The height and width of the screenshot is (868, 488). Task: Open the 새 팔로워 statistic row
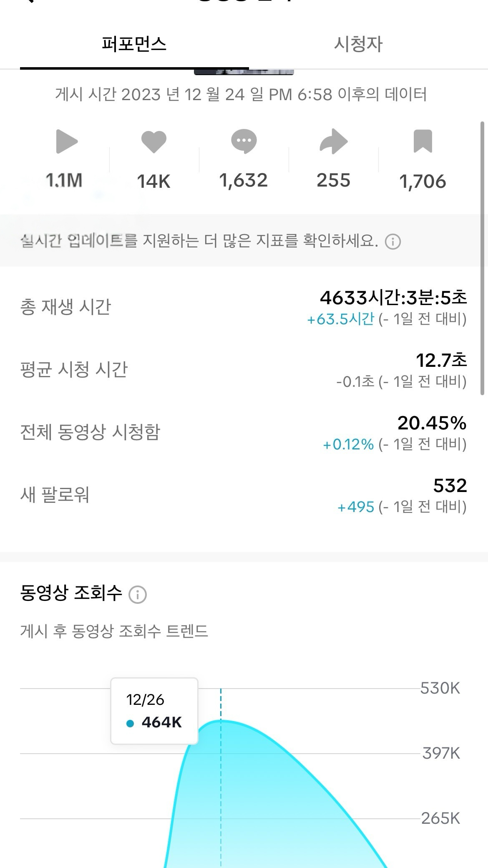tap(244, 495)
